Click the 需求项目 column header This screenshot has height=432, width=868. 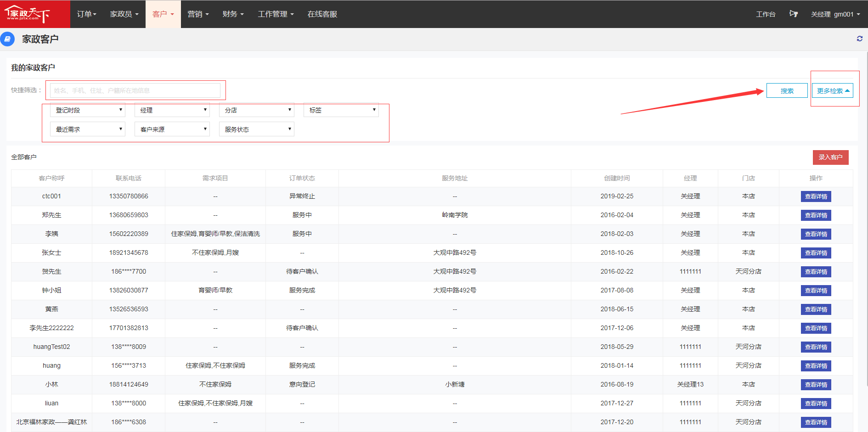pos(215,178)
